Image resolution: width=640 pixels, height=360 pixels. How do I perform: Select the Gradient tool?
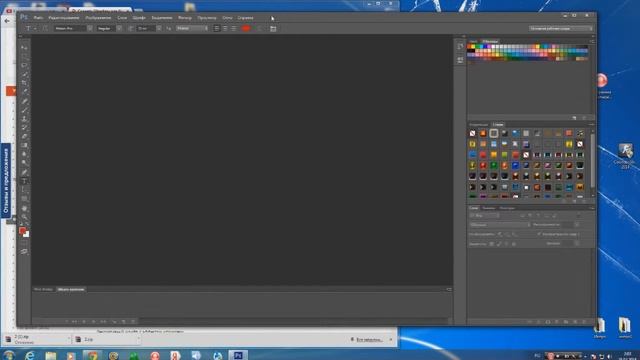[x=24, y=145]
